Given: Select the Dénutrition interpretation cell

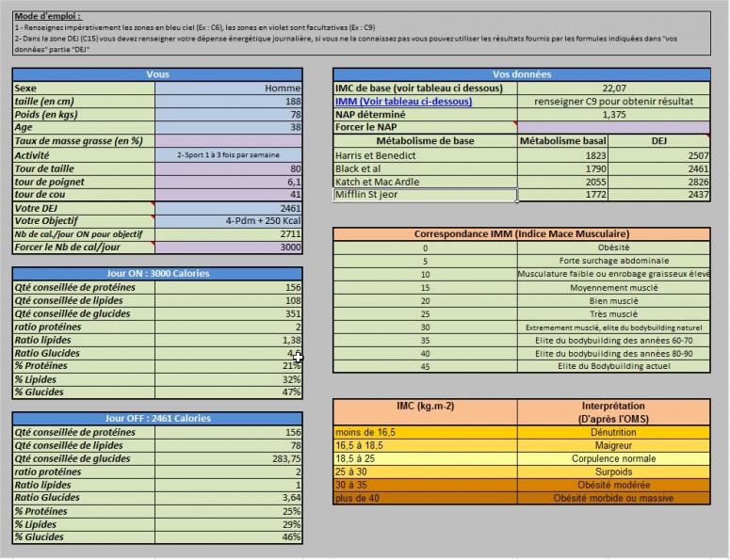Looking at the screenshot, I should (x=613, y=432).
